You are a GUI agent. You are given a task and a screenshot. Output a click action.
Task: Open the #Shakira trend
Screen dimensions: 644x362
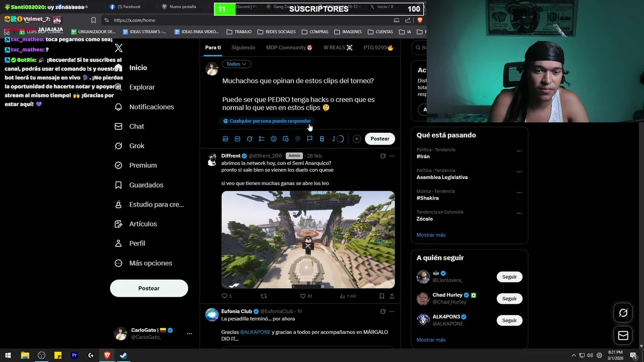point(428,198)
